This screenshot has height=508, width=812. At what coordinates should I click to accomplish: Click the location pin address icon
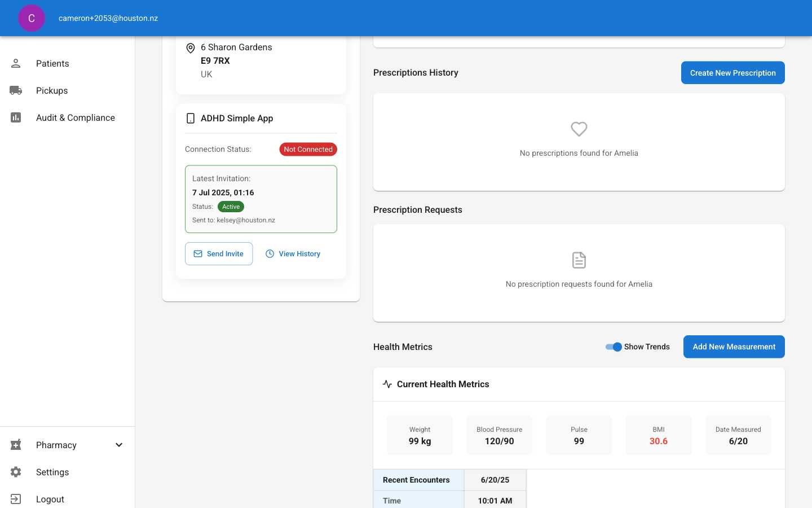pyautogui.click(x=191, y=48)
